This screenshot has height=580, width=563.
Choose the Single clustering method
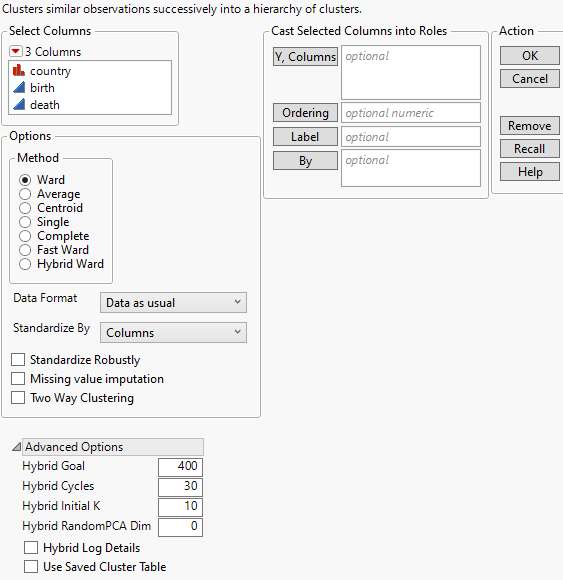(x=25, y=222)
